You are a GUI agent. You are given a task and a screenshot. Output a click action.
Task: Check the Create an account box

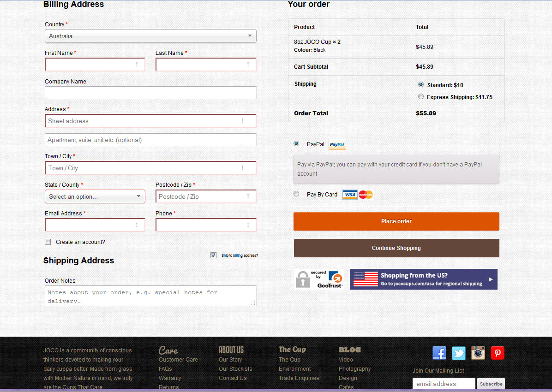[48, 242]
